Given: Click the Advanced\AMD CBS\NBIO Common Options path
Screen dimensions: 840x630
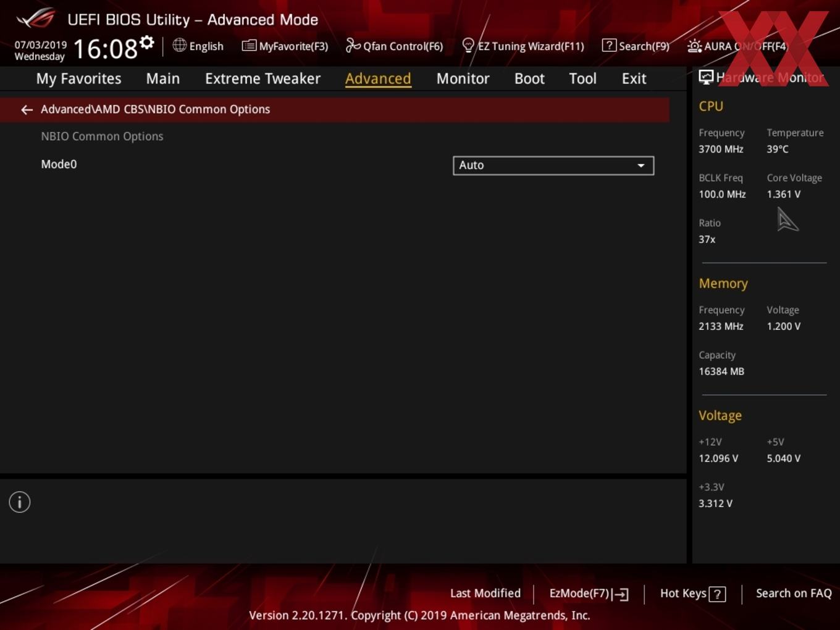Looking at the screenshot, I should tap(155, 109).
